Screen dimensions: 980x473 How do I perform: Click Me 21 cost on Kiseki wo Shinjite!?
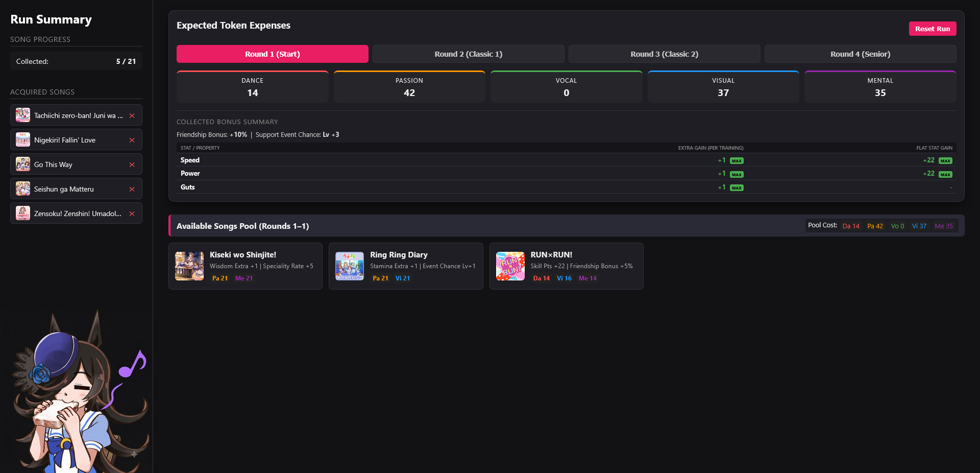244,278
